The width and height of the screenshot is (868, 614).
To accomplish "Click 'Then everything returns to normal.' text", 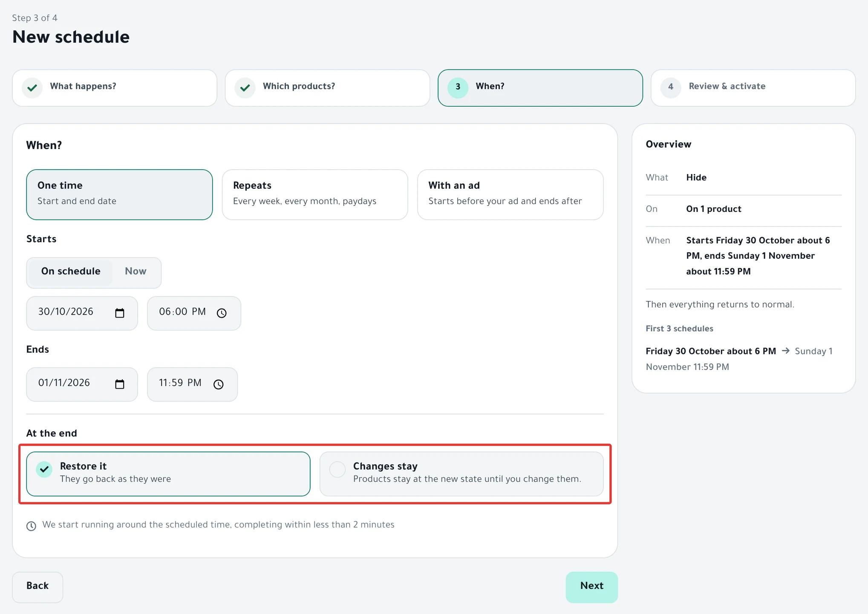I will [x=720, y=304].
